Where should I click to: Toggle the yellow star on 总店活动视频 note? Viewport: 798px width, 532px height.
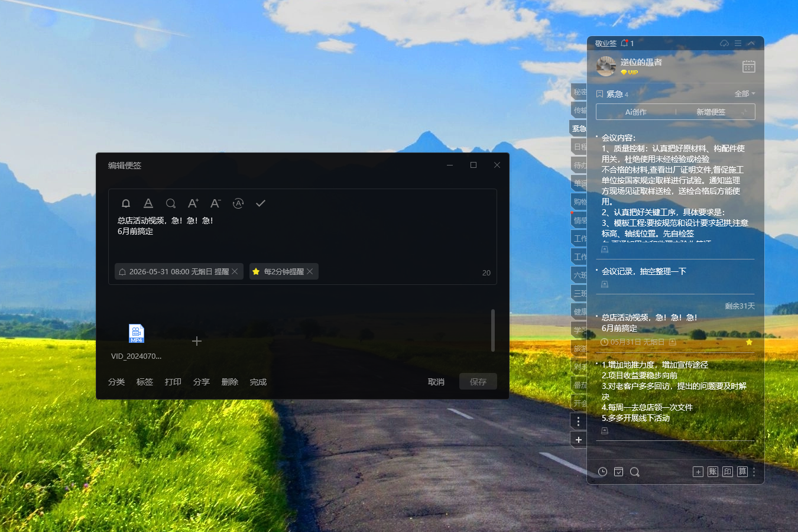pyautogui.click(x=749, y=342)
